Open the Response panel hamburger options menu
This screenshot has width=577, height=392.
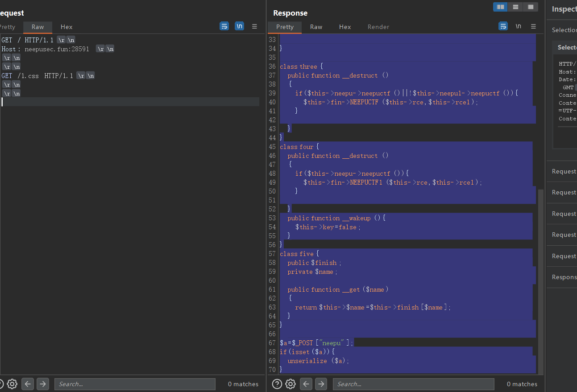[533, 26]
